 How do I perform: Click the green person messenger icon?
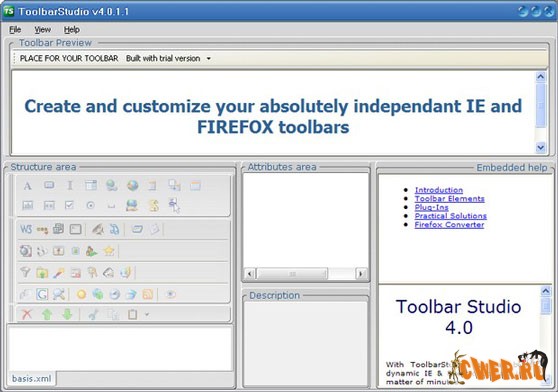(91, 251)
